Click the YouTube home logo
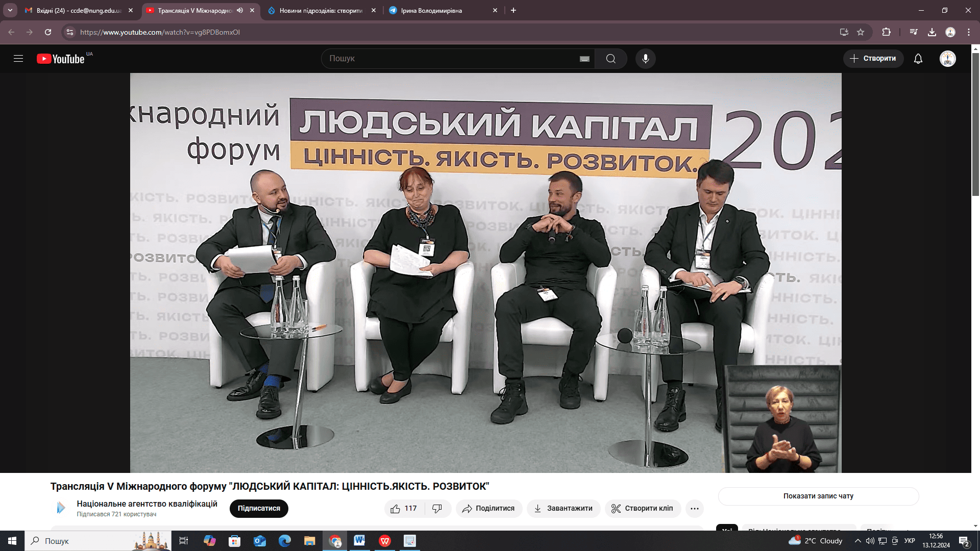 (61, 59)
